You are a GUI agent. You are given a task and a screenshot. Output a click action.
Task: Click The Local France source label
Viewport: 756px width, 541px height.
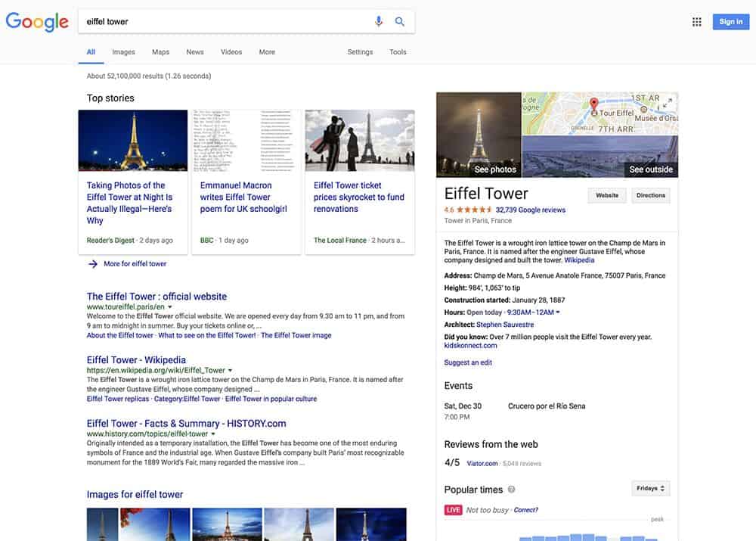pyautogui.click(x=340, y=241)
